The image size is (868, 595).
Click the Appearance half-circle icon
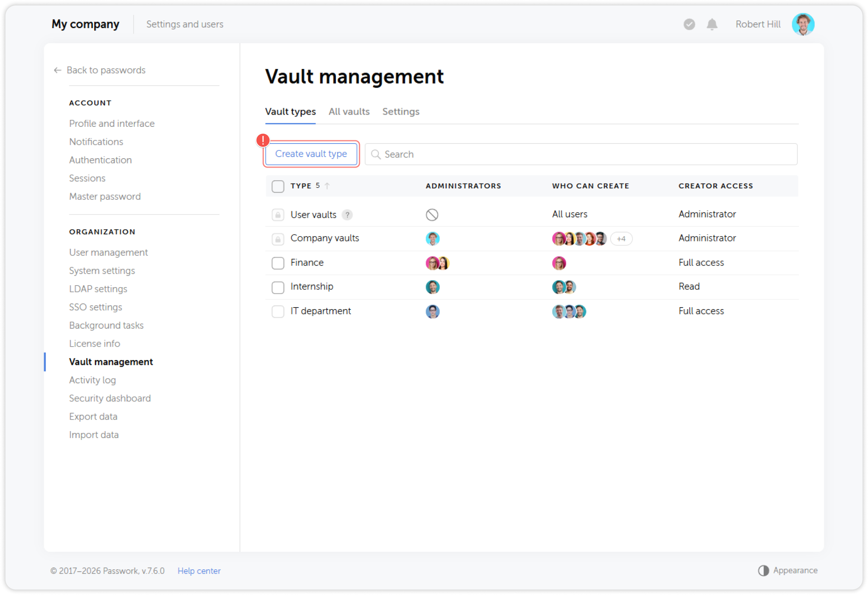click(x=763, y=571)
